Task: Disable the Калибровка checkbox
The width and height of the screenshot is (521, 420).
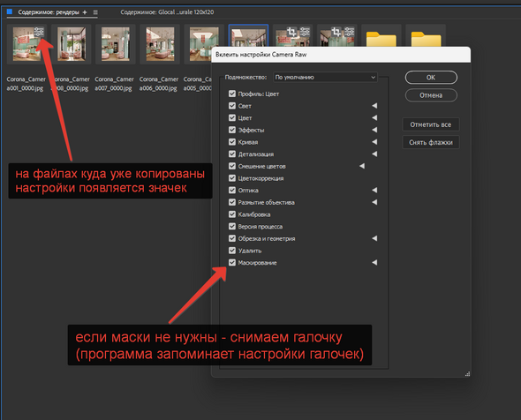Action: 232,214
